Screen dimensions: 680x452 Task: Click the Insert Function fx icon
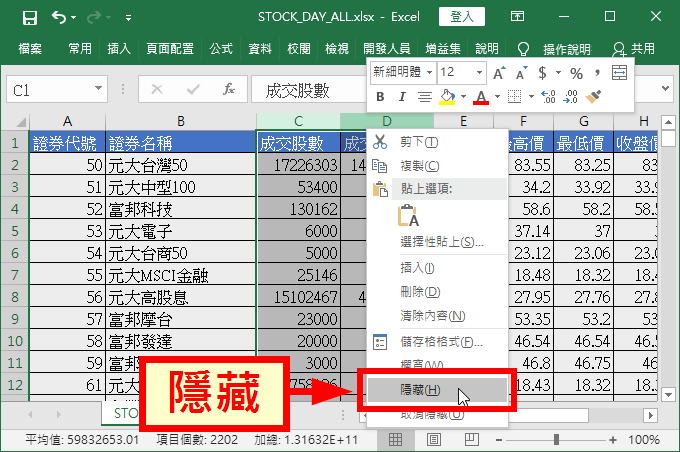[229, 89]
